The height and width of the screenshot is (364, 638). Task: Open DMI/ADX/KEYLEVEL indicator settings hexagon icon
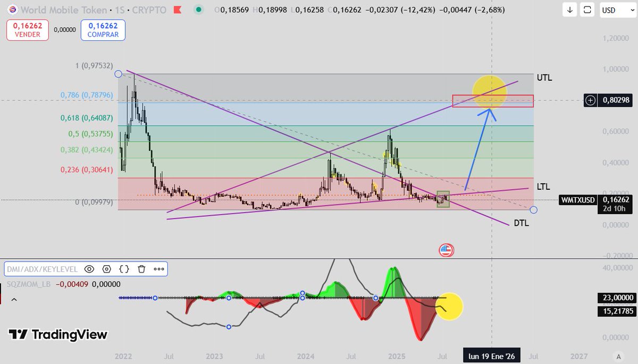(x=106, y=269)
